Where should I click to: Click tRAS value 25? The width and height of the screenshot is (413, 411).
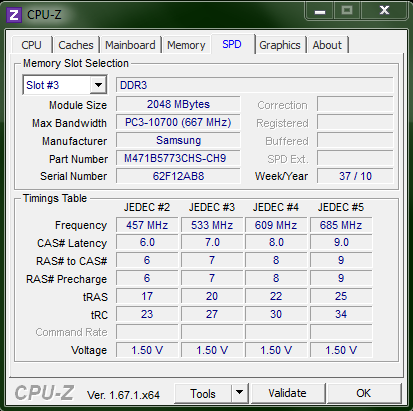click(x=341, y=296)
